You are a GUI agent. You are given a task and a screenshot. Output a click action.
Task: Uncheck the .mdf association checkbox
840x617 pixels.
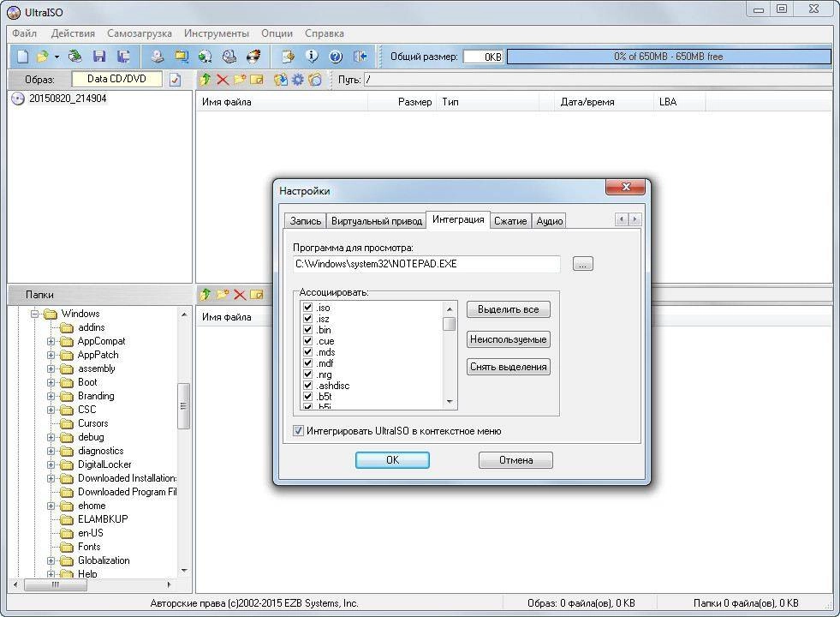(x=308, y=362)
